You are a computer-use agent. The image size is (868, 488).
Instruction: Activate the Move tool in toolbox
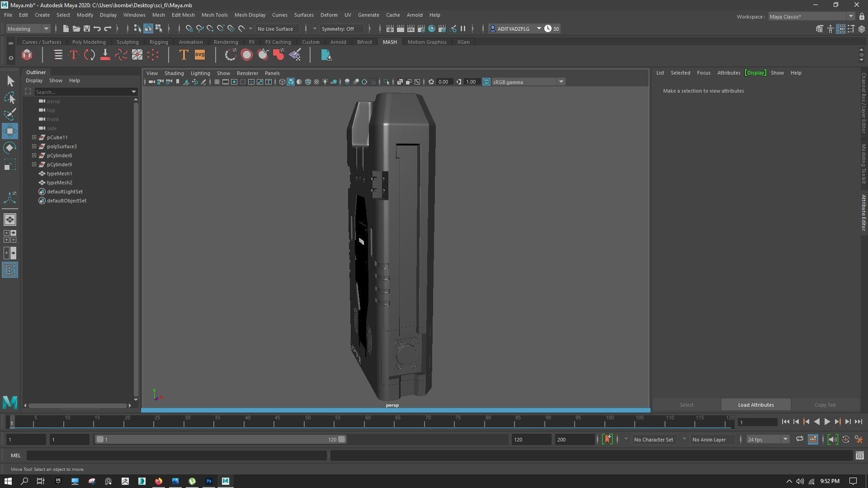[10, 131]
